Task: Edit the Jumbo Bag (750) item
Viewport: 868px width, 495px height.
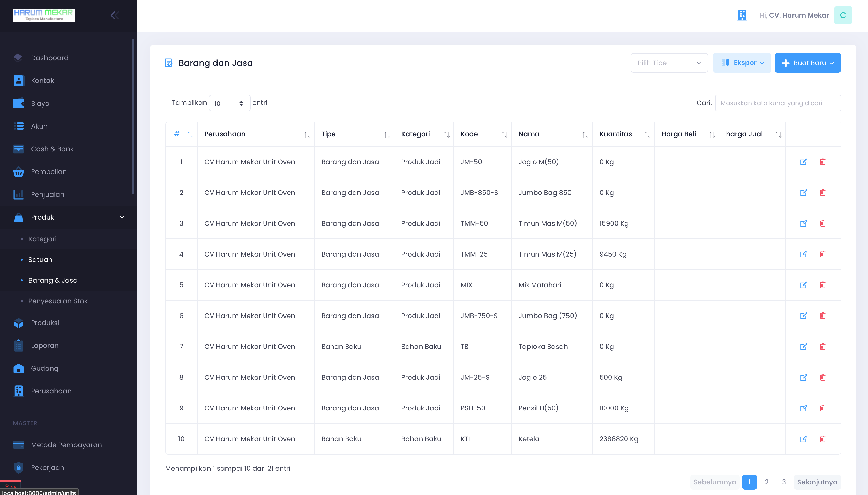Action: point(803,316)
